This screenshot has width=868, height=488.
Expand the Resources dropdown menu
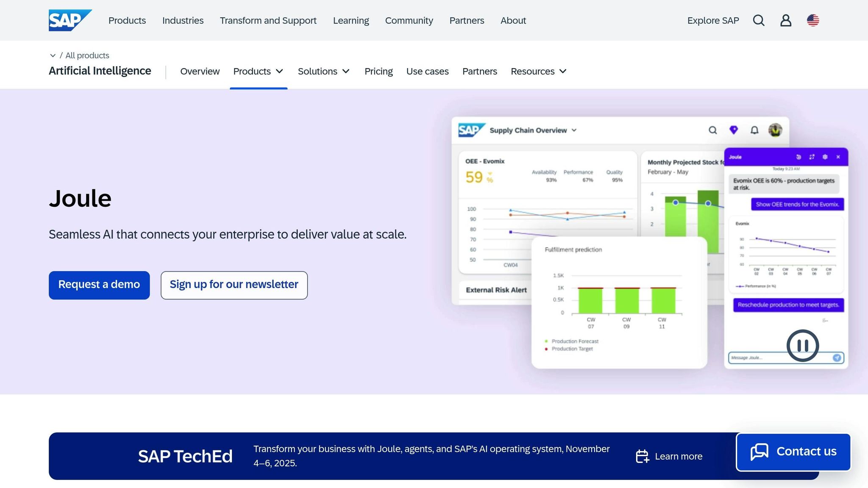click(x=538, y=71)
